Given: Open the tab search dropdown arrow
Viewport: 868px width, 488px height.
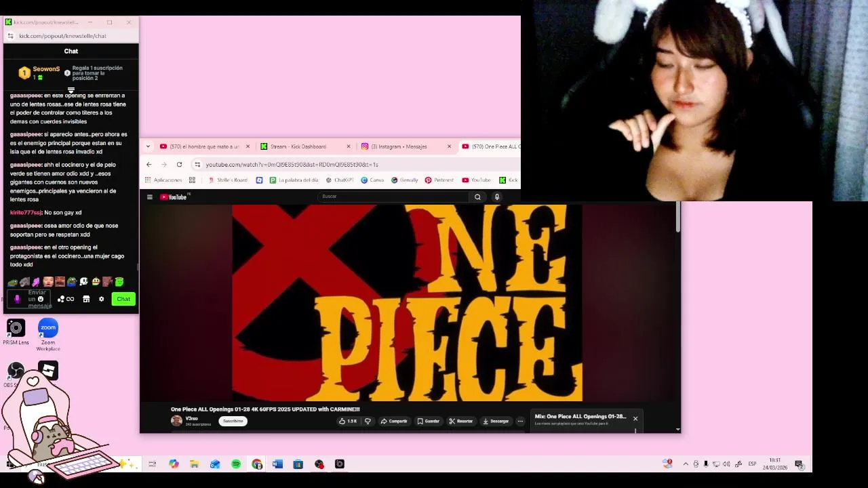Looking at the screenshot, I should [x=148, y=146].
